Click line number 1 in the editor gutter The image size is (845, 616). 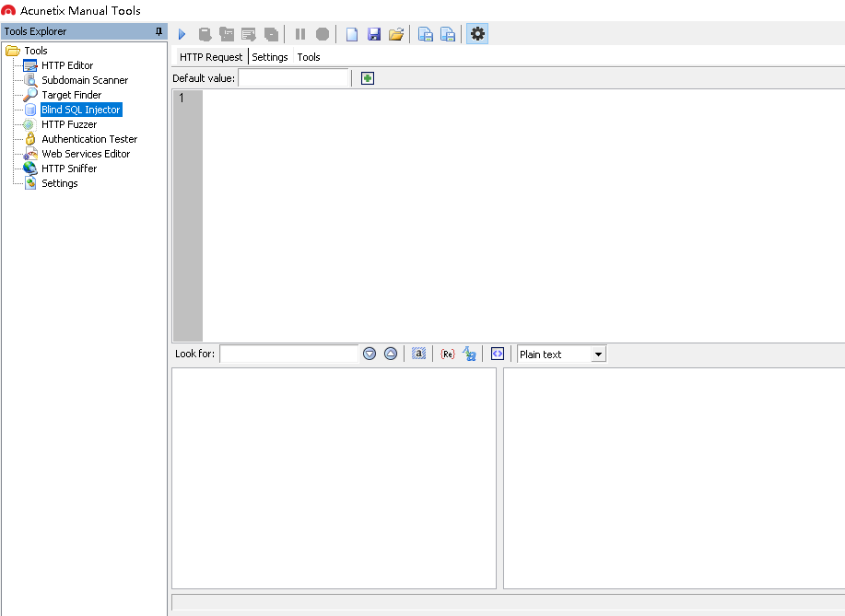182,98
